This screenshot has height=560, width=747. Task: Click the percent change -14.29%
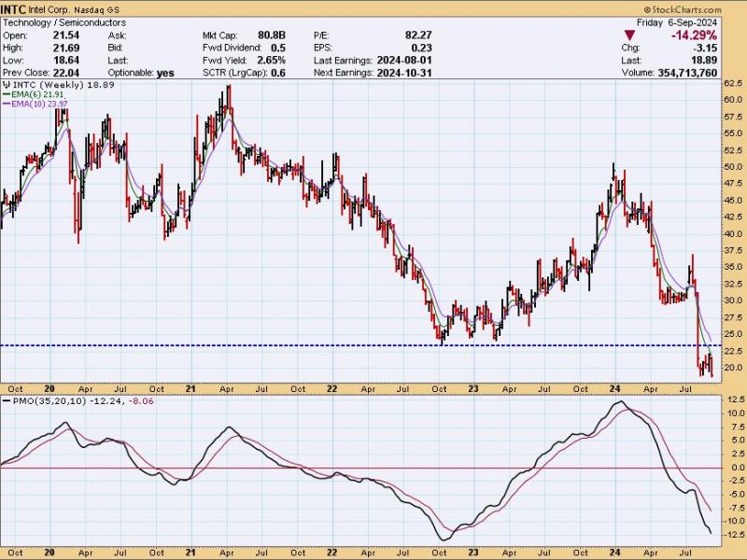click(x=693, y=35)
